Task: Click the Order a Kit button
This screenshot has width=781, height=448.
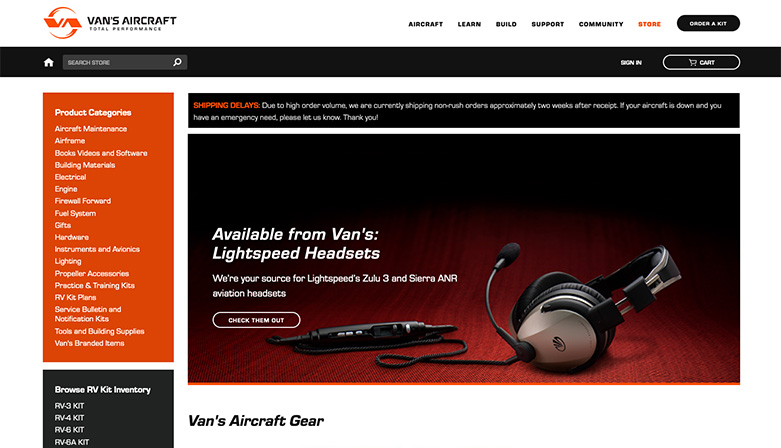Action: (708, 23)
